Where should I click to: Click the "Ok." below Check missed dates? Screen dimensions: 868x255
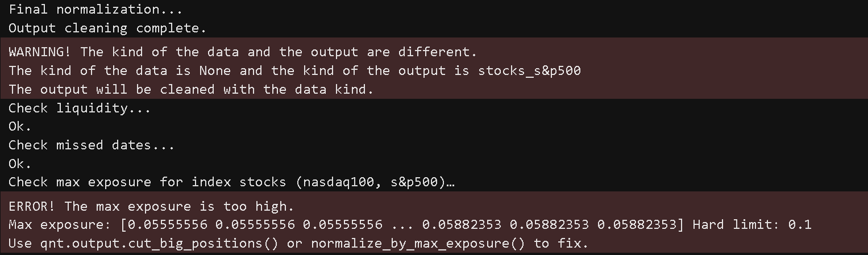click(20, 164)
